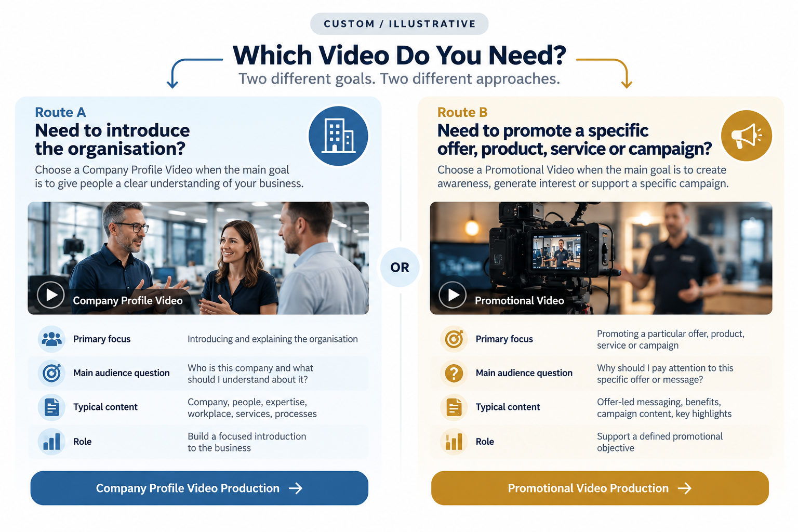Click the 'Route A' label

(60, 113)
